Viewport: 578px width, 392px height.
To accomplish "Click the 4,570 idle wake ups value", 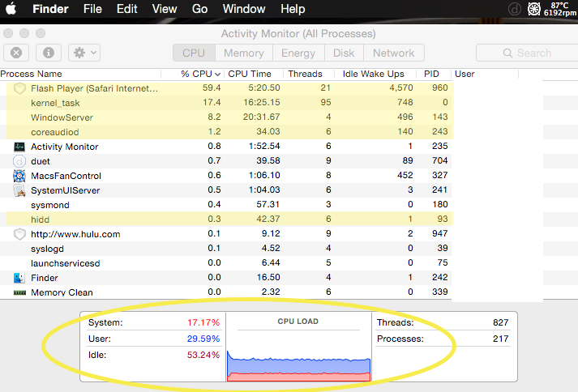I will tap(401, 87).
